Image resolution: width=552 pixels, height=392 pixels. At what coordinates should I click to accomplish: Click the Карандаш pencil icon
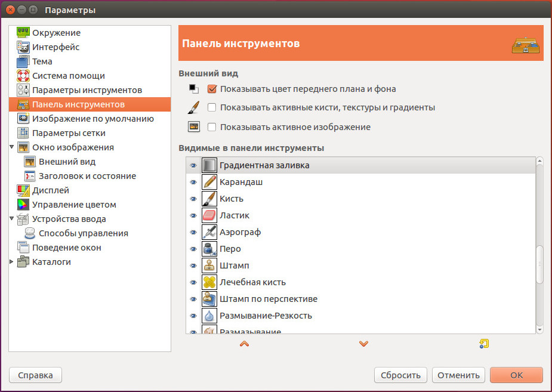tap(209, 182)
